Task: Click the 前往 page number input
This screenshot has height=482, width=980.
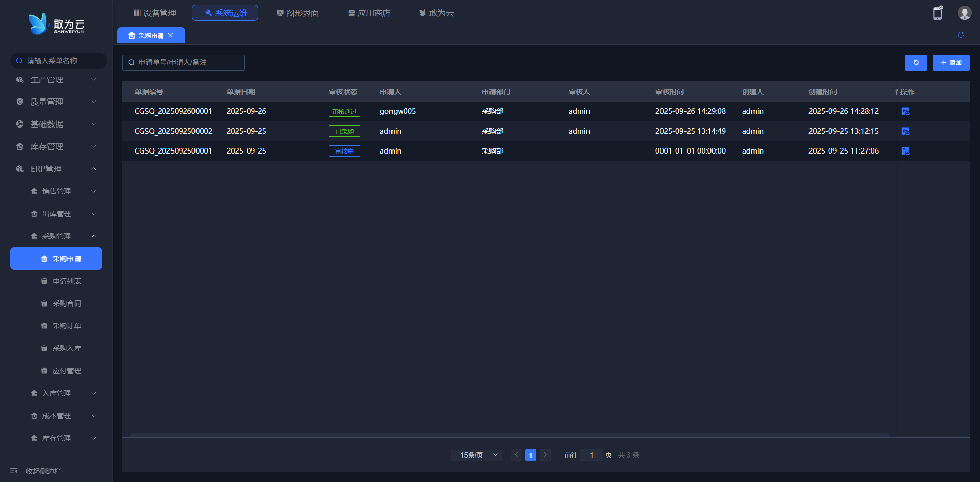Action: click(x=591, y=455)
